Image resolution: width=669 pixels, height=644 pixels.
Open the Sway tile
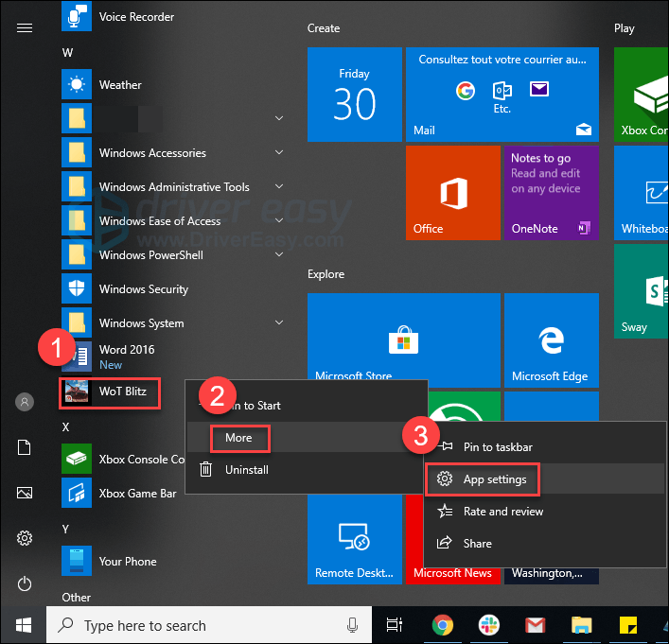(641, 291)
